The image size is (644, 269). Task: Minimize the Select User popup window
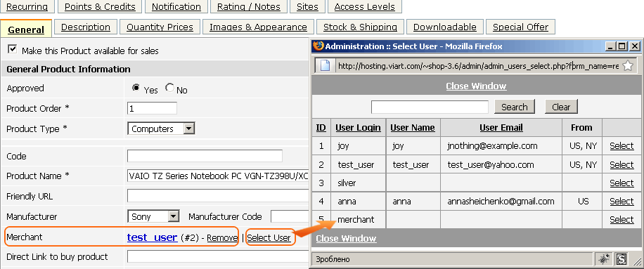tap(611, 46)
